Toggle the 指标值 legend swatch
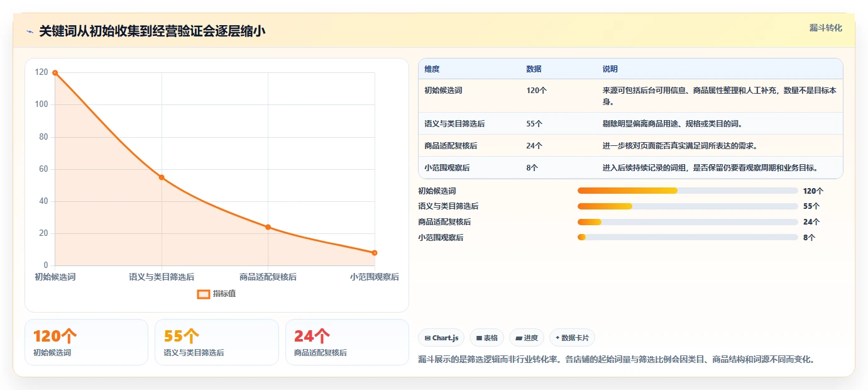This screenshot has height=390, width=868. [x=203, y=294]
